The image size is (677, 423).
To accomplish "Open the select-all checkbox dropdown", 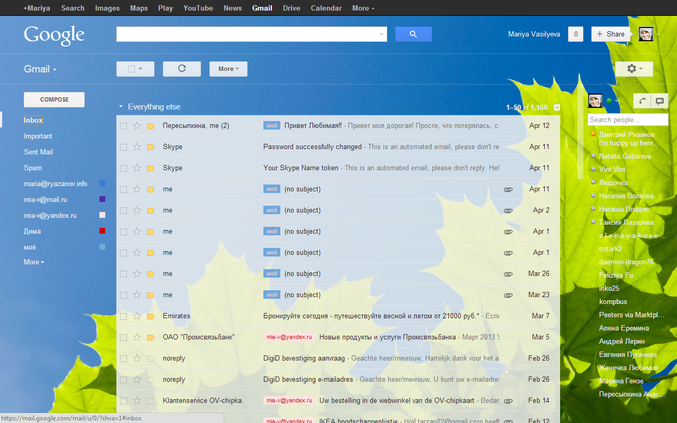I will [x=134, y=69].
